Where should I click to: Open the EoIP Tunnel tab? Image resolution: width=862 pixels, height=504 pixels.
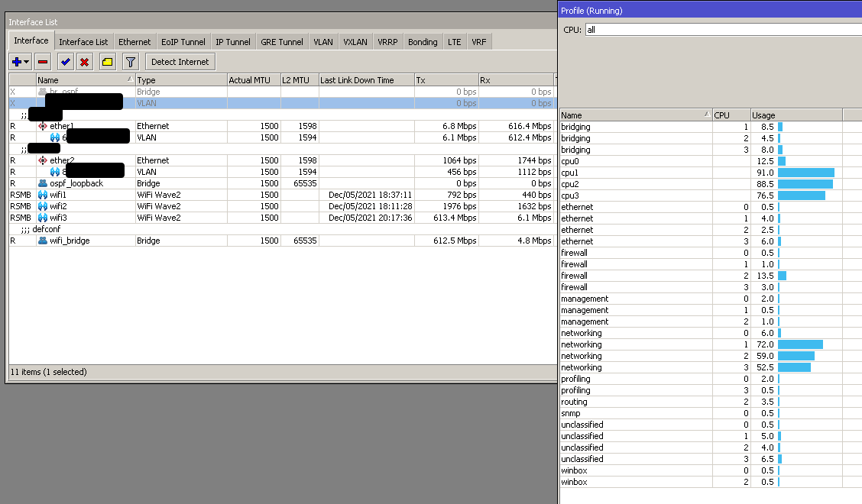point(183,42)
